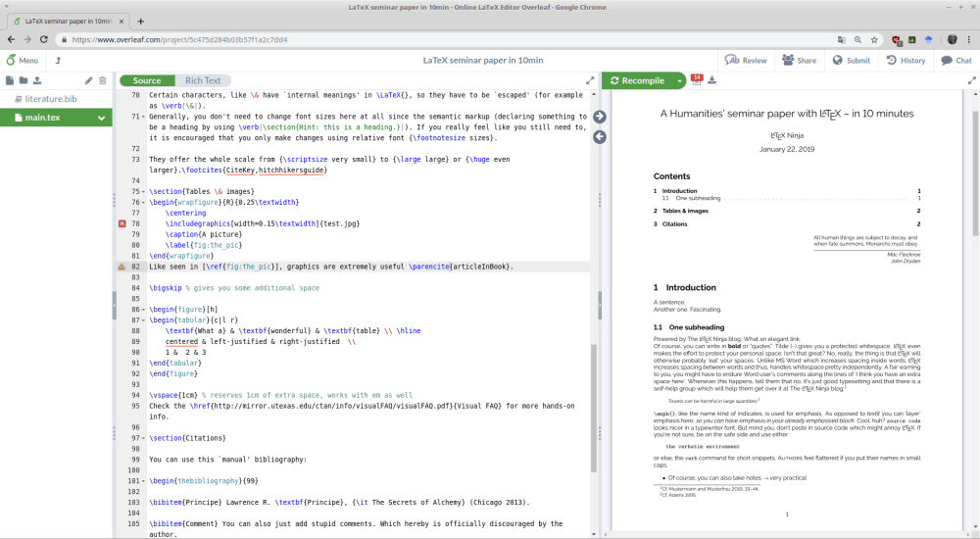Click the go to PDF location arrow

[600, 117]
